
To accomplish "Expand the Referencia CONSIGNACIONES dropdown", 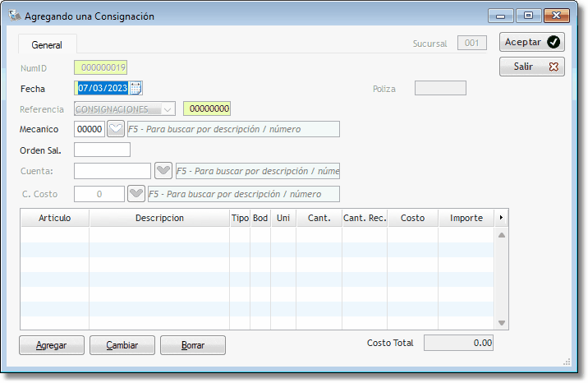I will 168,108.
